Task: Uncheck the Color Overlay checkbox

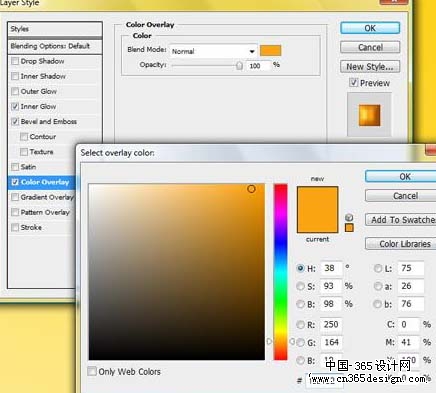Action: pyautogui.click(x=15, y=182)
